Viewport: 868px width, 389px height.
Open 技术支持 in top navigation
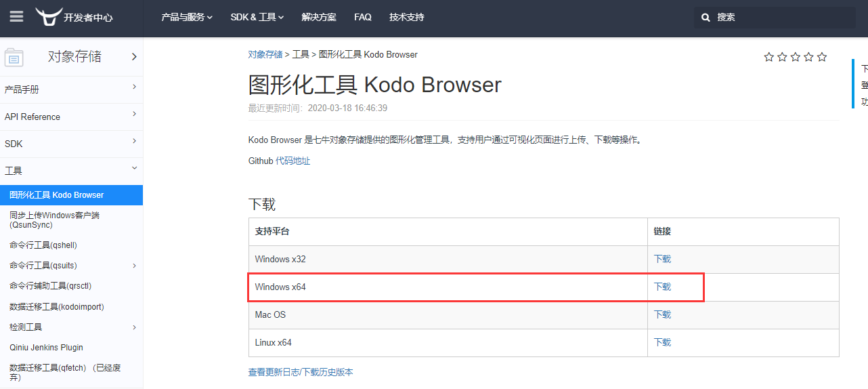coord(407,17)
